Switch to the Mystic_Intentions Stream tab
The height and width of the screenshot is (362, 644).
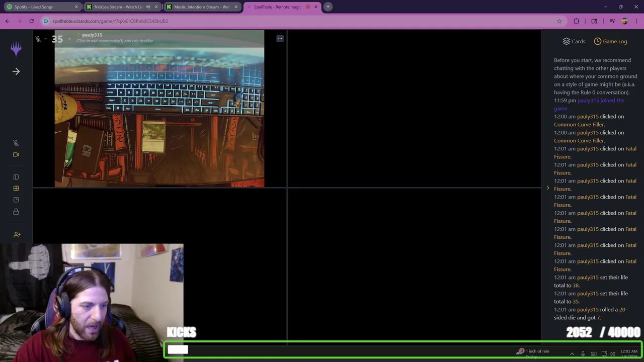(x=202, y=7)
